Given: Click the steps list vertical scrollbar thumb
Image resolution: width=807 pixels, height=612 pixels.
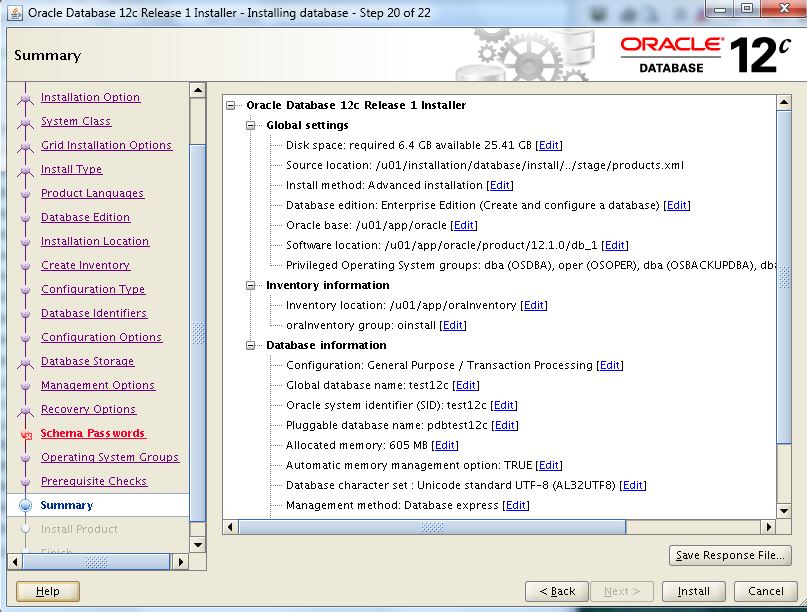Looking at the screenshot, I should pyautogui.click(x=198, y=333).
